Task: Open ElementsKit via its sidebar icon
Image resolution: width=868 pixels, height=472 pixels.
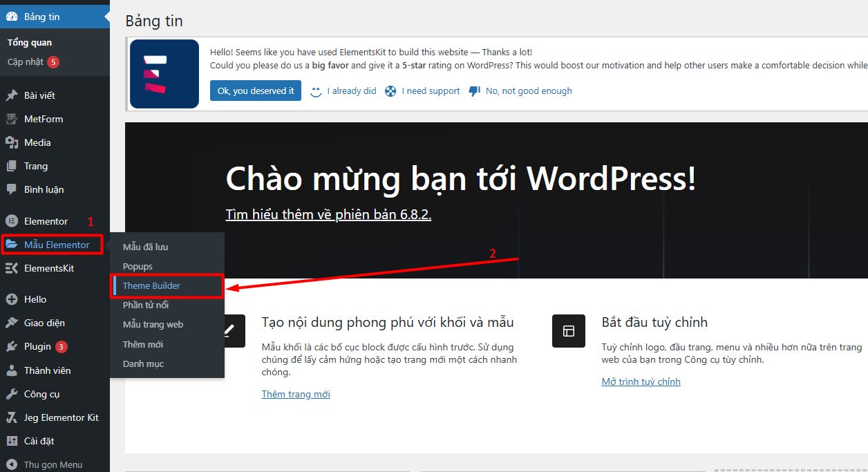Action: click(x=12, y=268)
